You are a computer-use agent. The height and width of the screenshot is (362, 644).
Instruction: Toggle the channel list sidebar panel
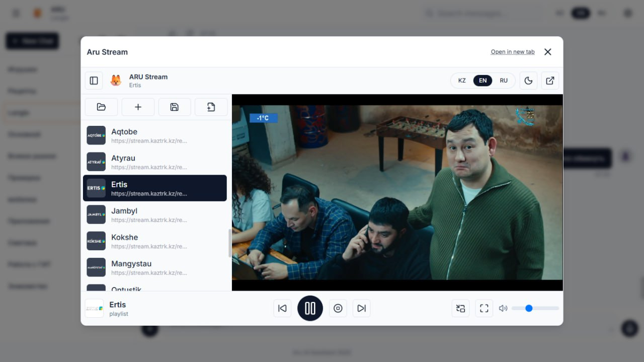[94, 81]
